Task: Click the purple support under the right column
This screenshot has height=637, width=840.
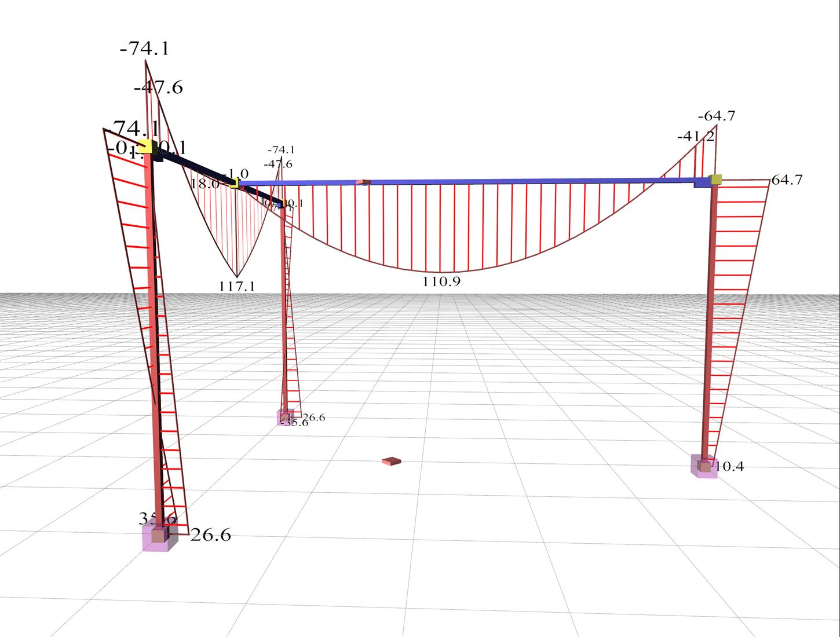Action: [x=704, y=466]
